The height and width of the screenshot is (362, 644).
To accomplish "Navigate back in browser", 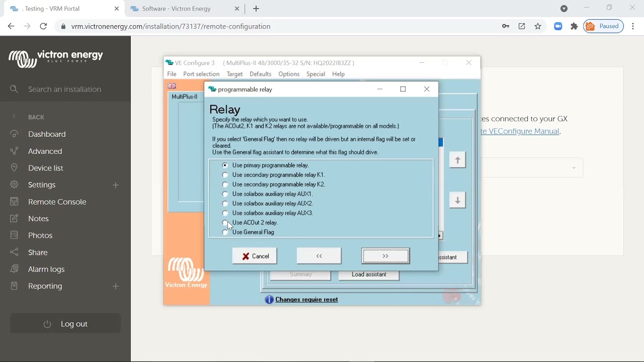I will tap(11, 26).
